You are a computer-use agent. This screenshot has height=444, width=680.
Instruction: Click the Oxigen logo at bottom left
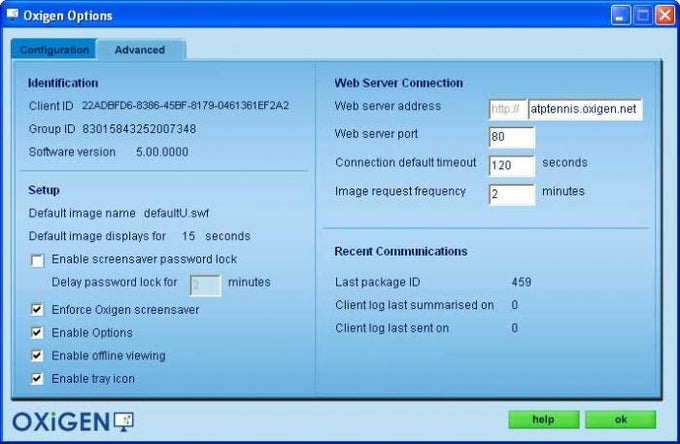coord(73,421)
